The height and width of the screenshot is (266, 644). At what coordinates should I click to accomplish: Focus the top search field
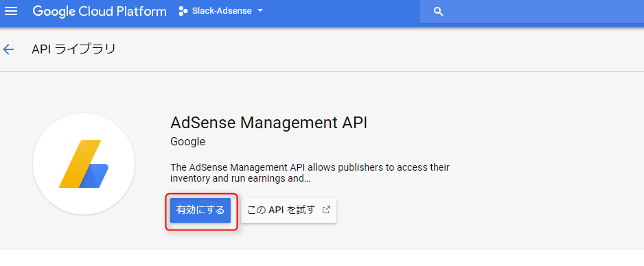[x=531, y=12]
